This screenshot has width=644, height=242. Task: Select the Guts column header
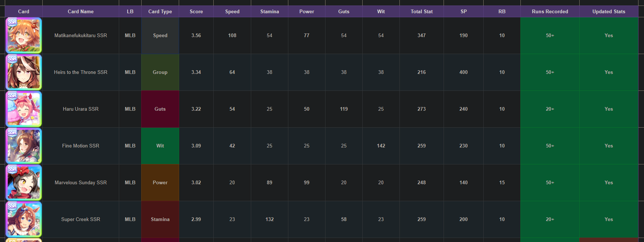point(344,11)
